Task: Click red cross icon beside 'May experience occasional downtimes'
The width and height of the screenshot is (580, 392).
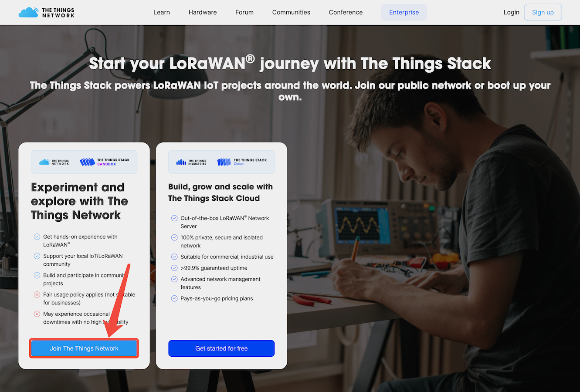Action: point(37,314)
